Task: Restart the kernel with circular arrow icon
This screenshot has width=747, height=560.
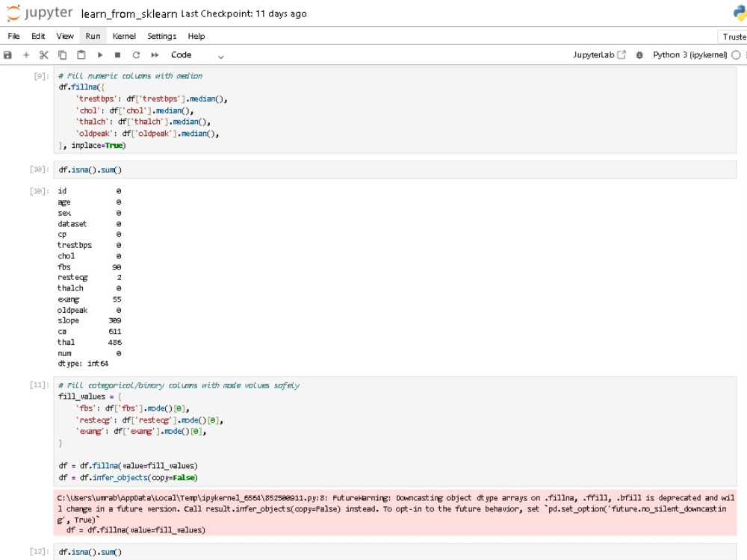Action: (x=136, y=55)
